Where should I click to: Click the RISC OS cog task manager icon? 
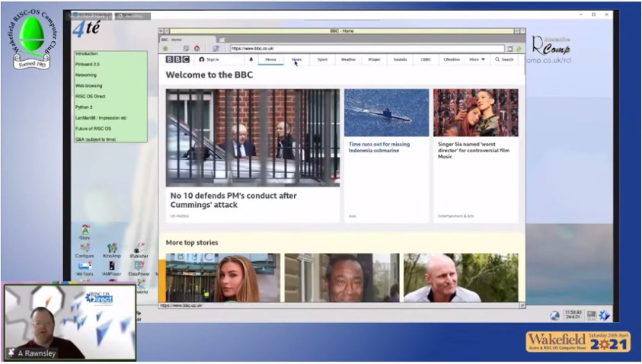(605, 315)
